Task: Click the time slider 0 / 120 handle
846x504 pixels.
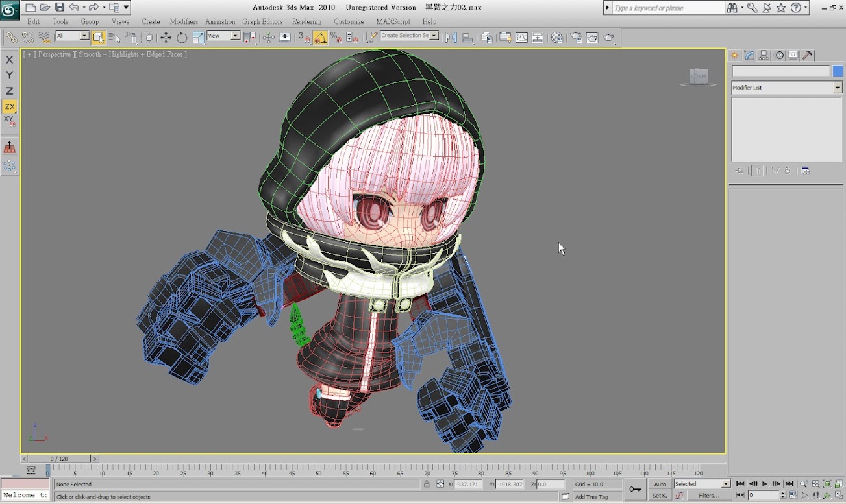Action: coord(58,459)
